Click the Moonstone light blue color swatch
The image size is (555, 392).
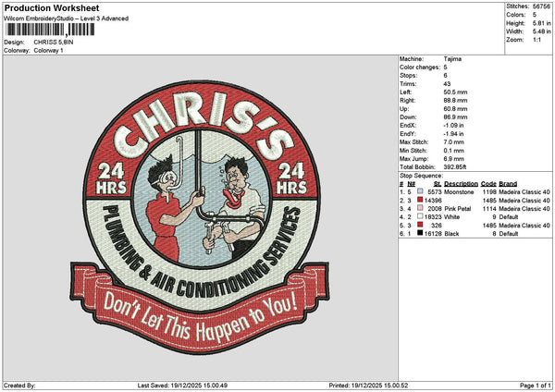tap(420, 191)
